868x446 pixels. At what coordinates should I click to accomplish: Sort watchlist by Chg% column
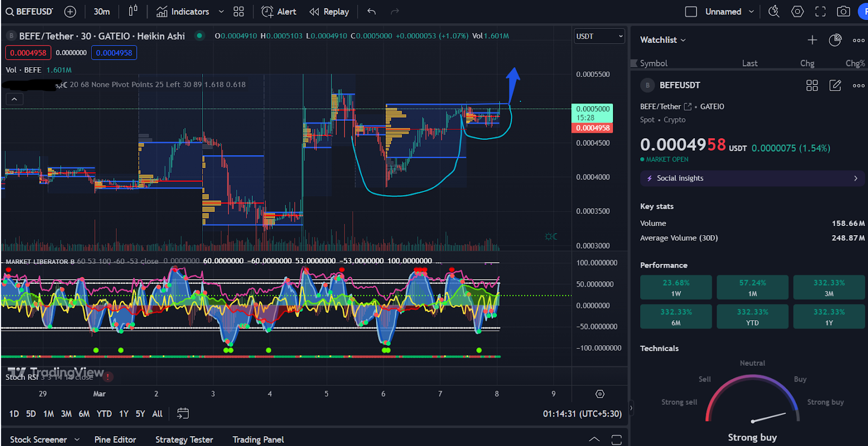pos(856,63)
